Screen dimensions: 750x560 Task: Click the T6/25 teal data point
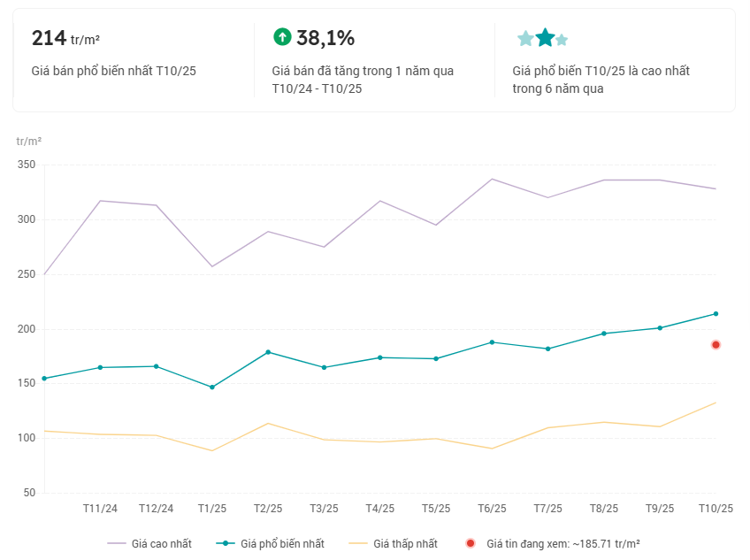(492, 342)
